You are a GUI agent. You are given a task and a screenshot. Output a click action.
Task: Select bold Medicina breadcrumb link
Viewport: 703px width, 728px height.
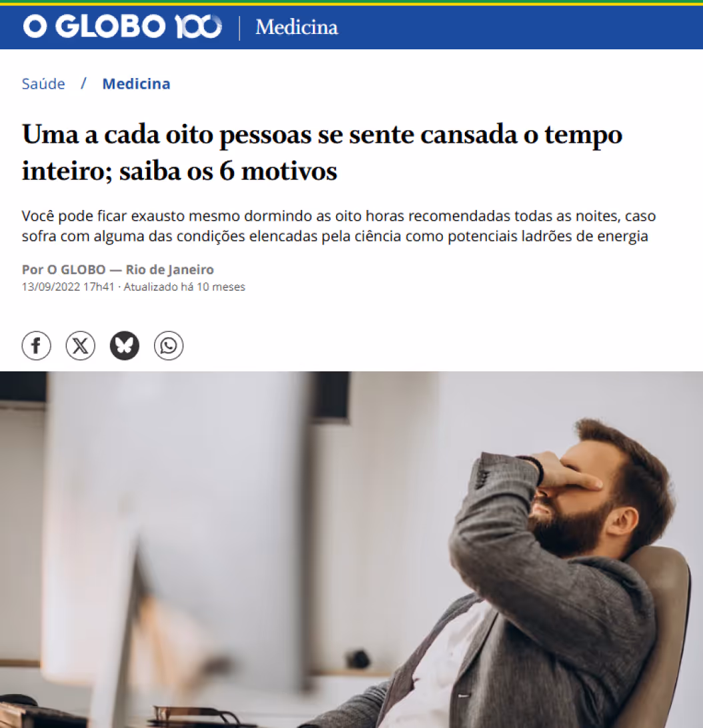coord(136,84)
